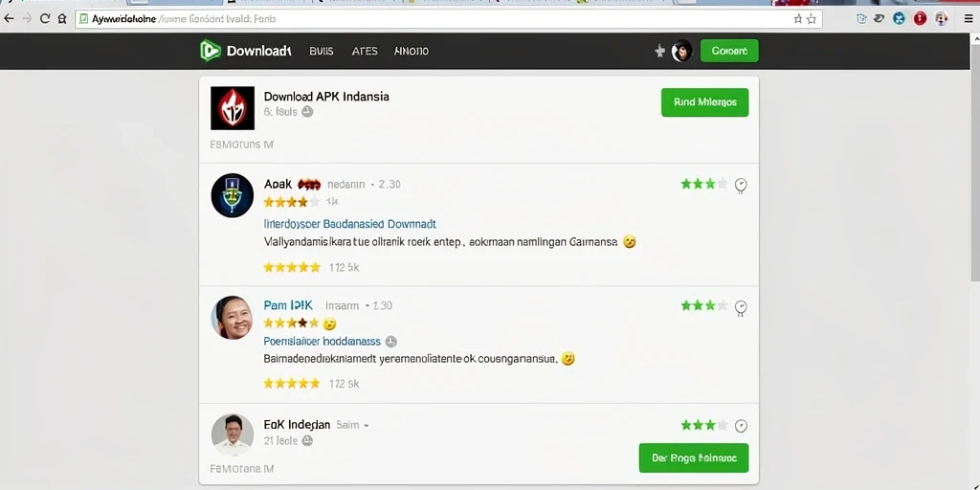The height and width of the screenshot is (490, 980).
Task: Focus the browser address bar
Action: click(448, 19)
